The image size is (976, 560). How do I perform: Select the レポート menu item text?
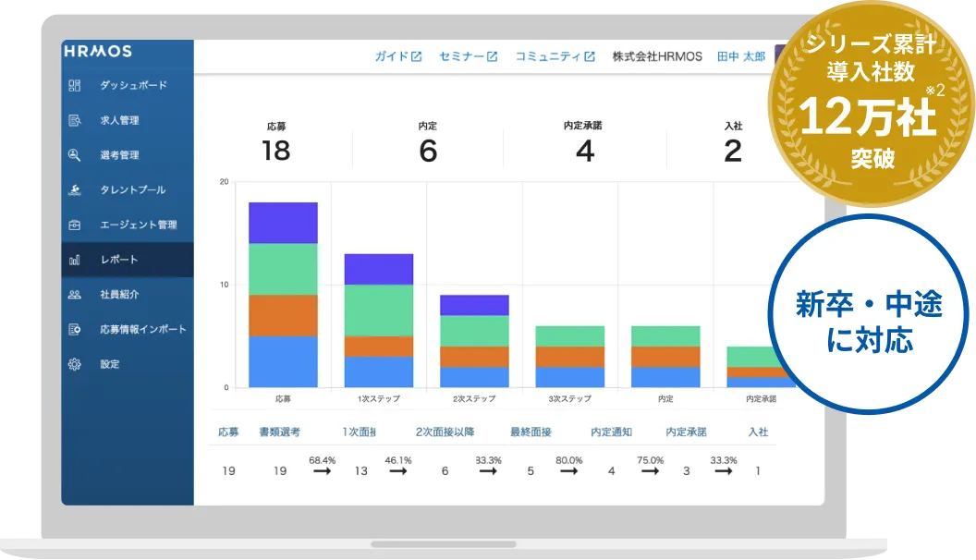tap(119, 260)
